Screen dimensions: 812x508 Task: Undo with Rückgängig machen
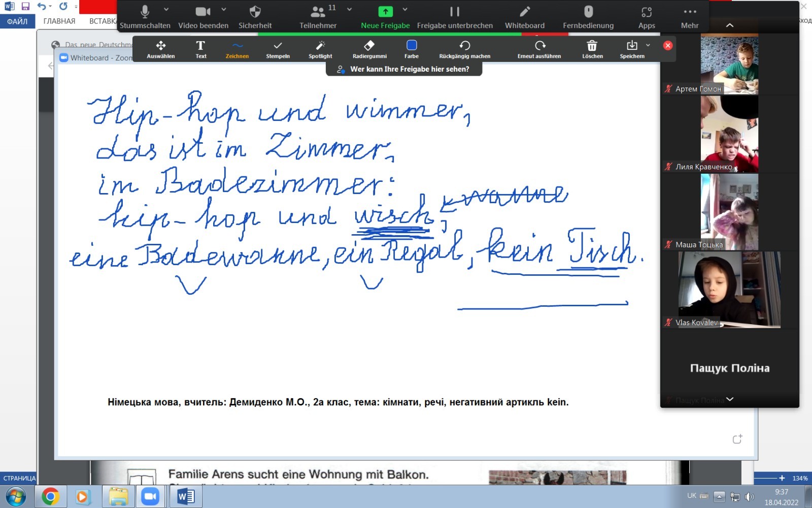(x=464, y=49)
